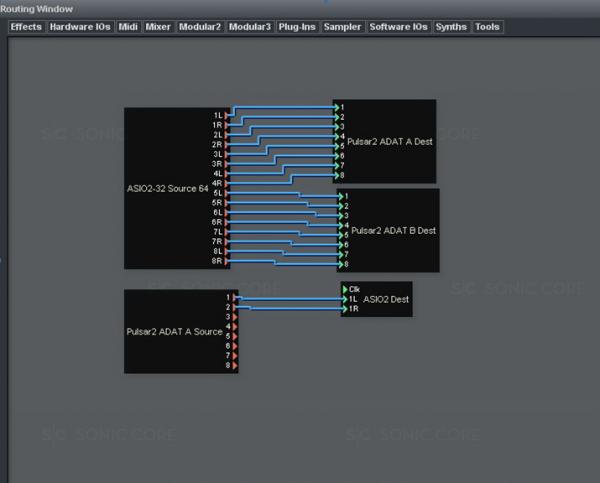The height and width of the screenshot is (483, 600).
Task: Open the Synths menu
Action: pyautogui.click(x=451, y=27)
